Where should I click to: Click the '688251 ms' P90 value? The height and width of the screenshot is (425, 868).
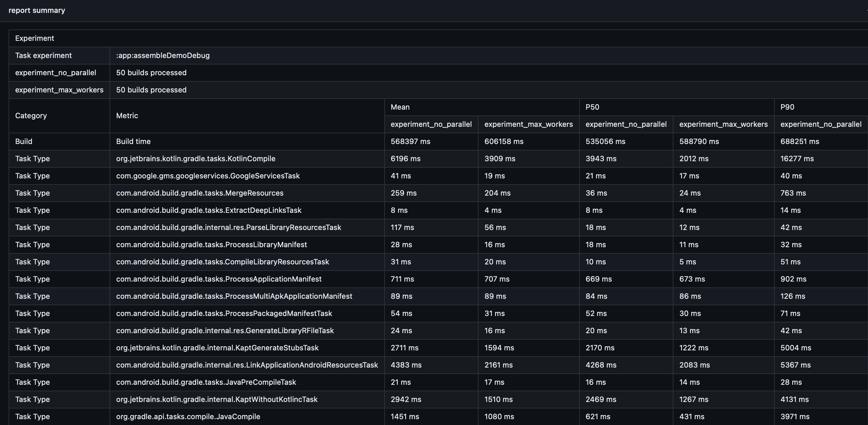800,142
